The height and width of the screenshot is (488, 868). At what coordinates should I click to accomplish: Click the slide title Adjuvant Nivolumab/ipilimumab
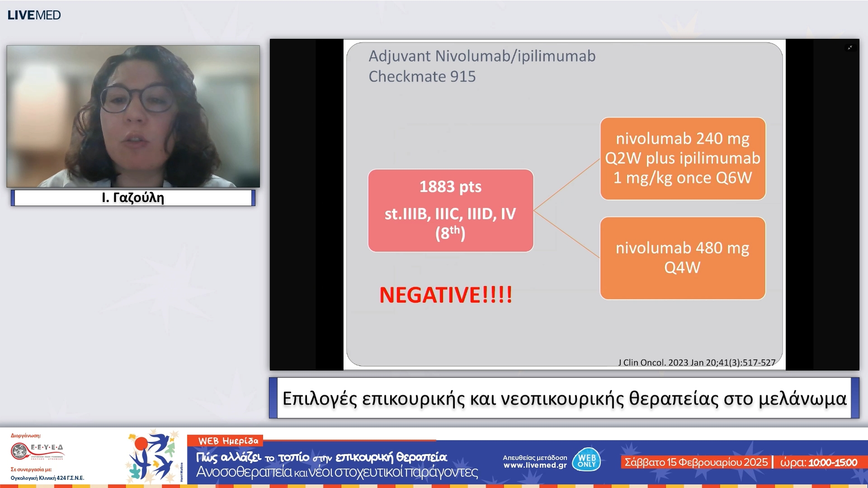(482, 56)
